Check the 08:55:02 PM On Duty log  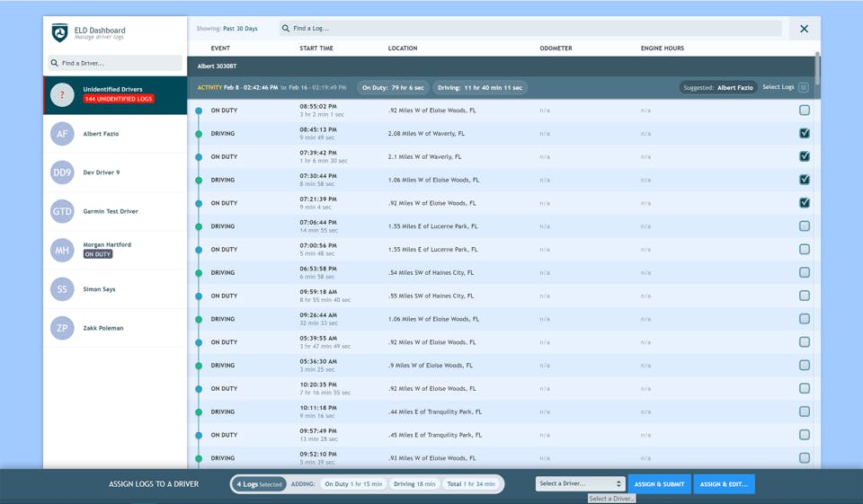[804, 111]
